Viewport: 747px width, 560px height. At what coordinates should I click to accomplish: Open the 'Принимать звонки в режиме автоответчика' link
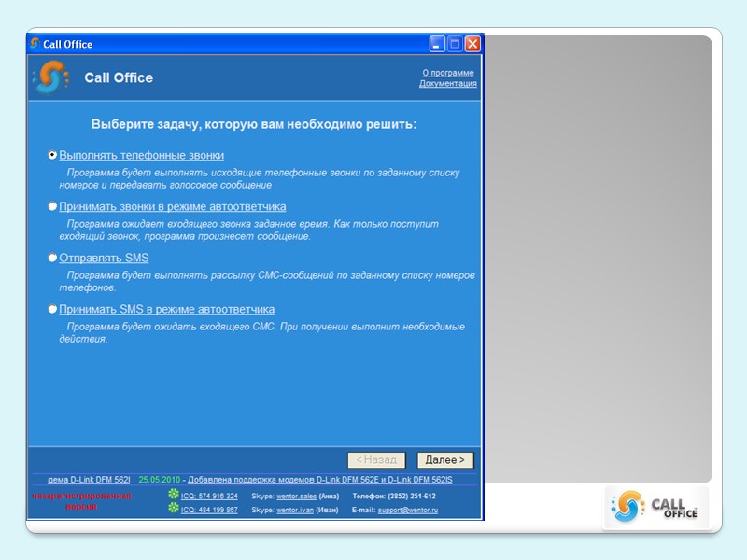(x=173, y=207)
